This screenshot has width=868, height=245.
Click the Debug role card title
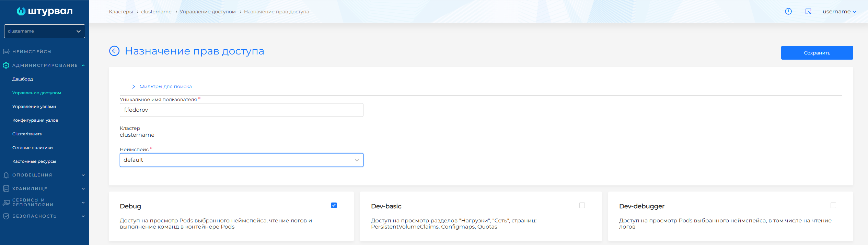pos(130,206)
